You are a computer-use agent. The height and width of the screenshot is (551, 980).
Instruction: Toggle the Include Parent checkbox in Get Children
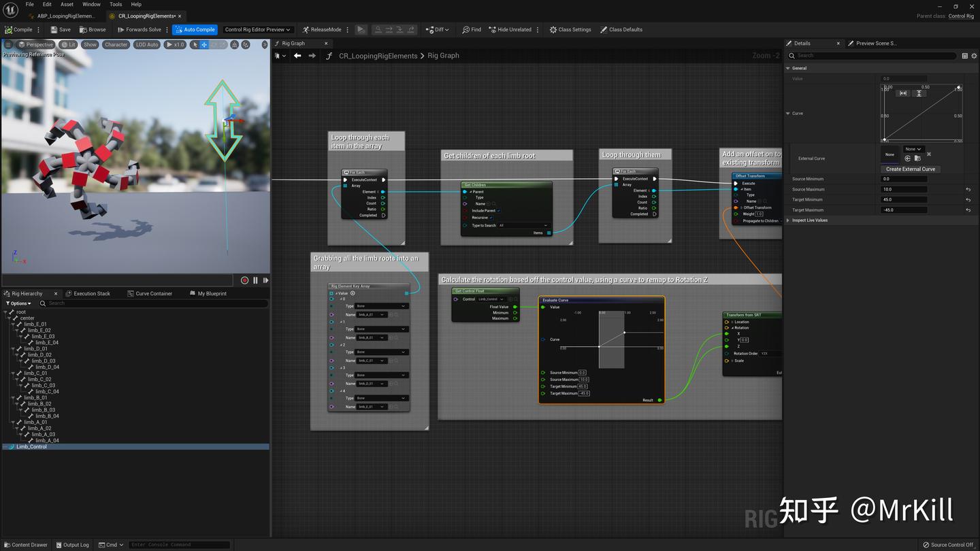click(499, 211)
